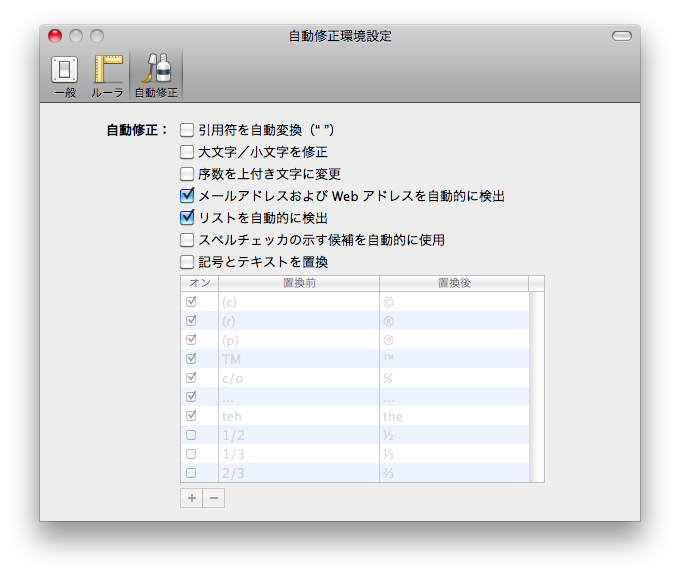Toggle the (c) substitution row checkbox
This screenshot has width=680, height=576.
(x=191, y=301)
